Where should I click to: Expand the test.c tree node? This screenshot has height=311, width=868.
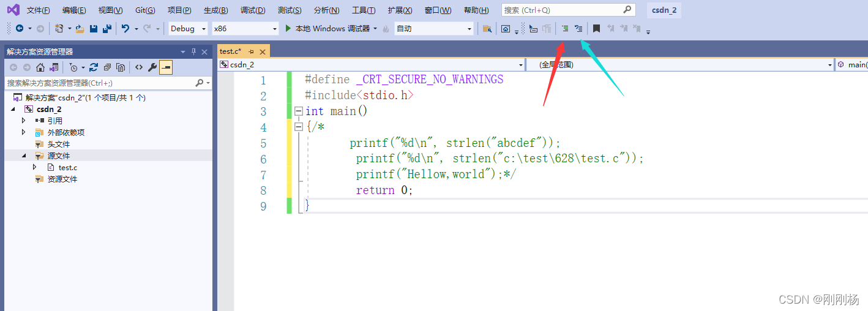coord(35,167)
